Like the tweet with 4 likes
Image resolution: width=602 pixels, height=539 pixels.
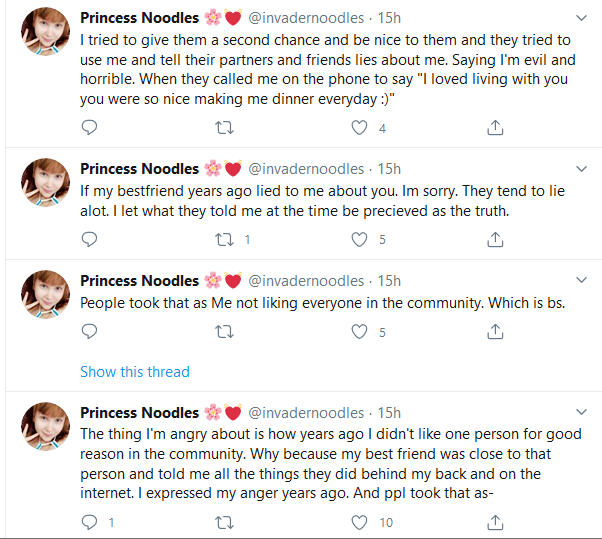click(x=360, y=128)
